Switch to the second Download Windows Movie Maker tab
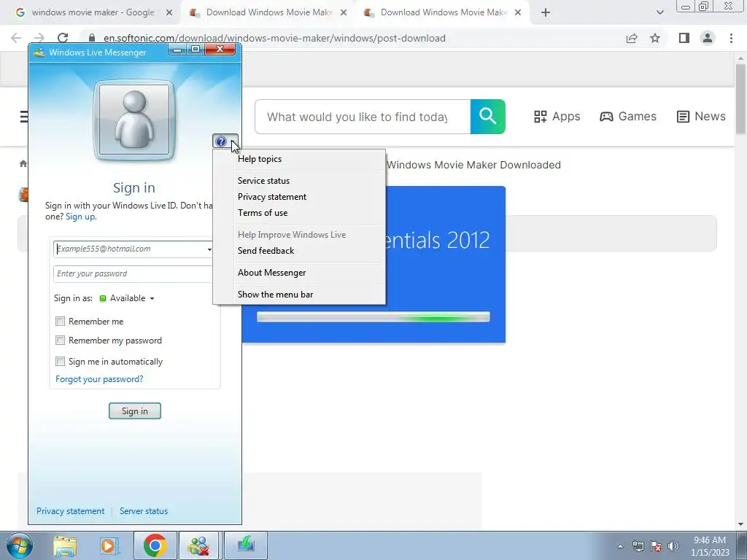 [443, 13]
